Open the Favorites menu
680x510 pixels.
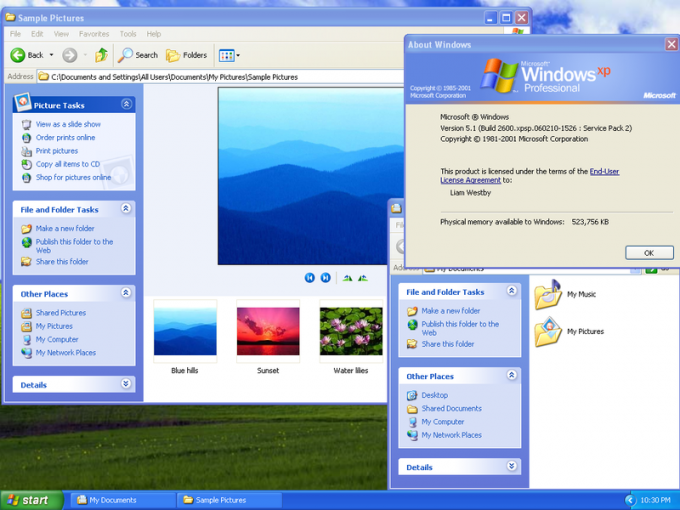[94, 34]
